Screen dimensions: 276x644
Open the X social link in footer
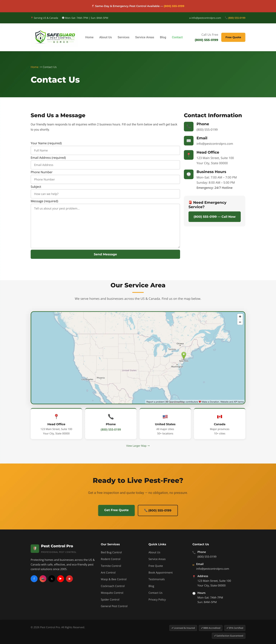pos(52,579)
